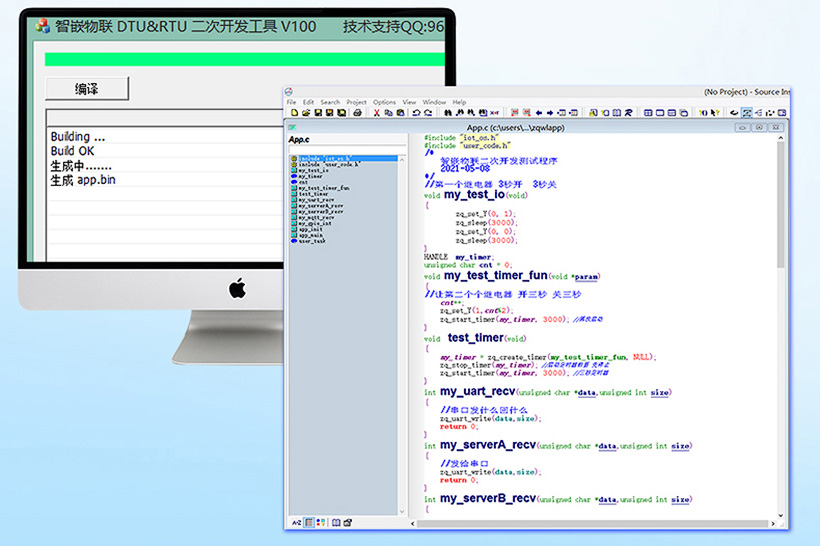Viewport: 820px width, 546px height.
Task: Click the Cut scissors toolbar icon
Action: 377,113
